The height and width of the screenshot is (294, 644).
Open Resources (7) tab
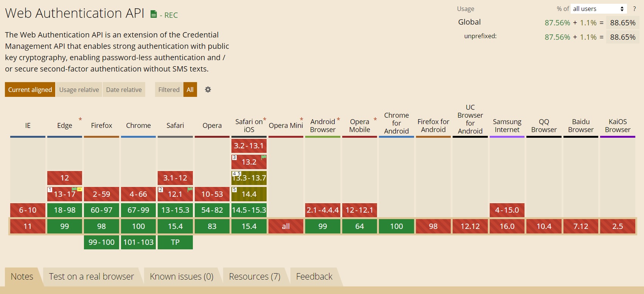[254, 277]
